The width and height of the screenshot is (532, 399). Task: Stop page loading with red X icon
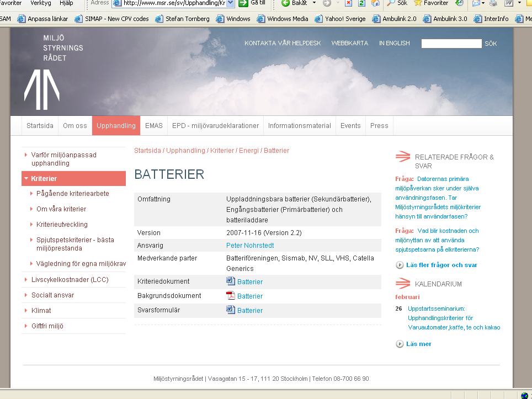[348, 3]
